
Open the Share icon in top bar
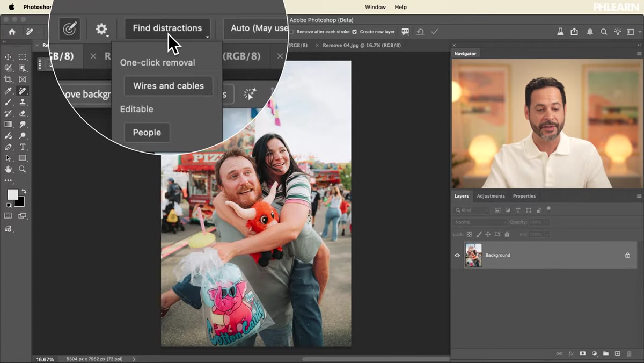(574, 32)
